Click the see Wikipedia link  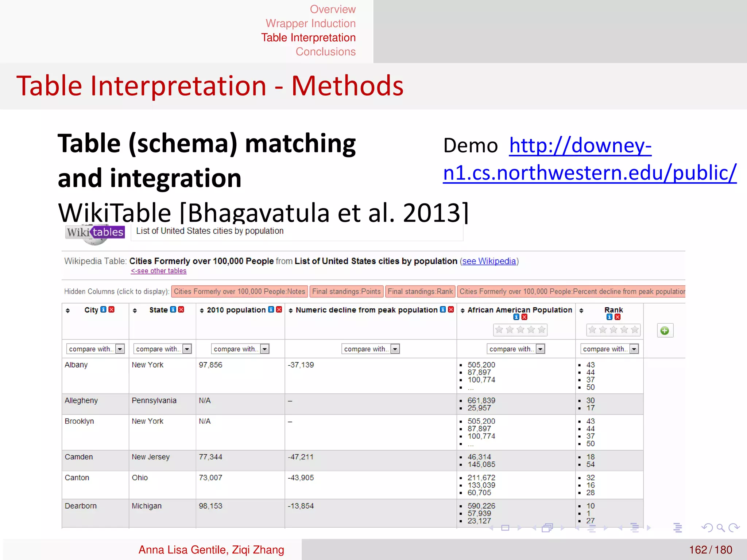489,261
